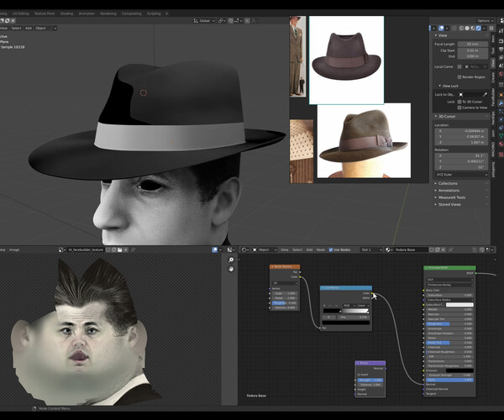Click the clear X icon on Local Camera field
Screen dimensions: 504x420
click(x=485, y=66)
